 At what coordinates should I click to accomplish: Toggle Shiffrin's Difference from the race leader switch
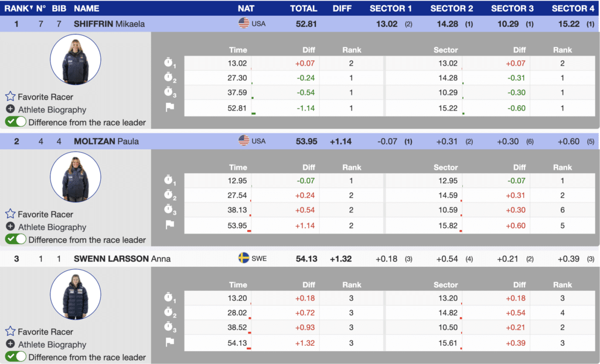[x=16, y=122]
